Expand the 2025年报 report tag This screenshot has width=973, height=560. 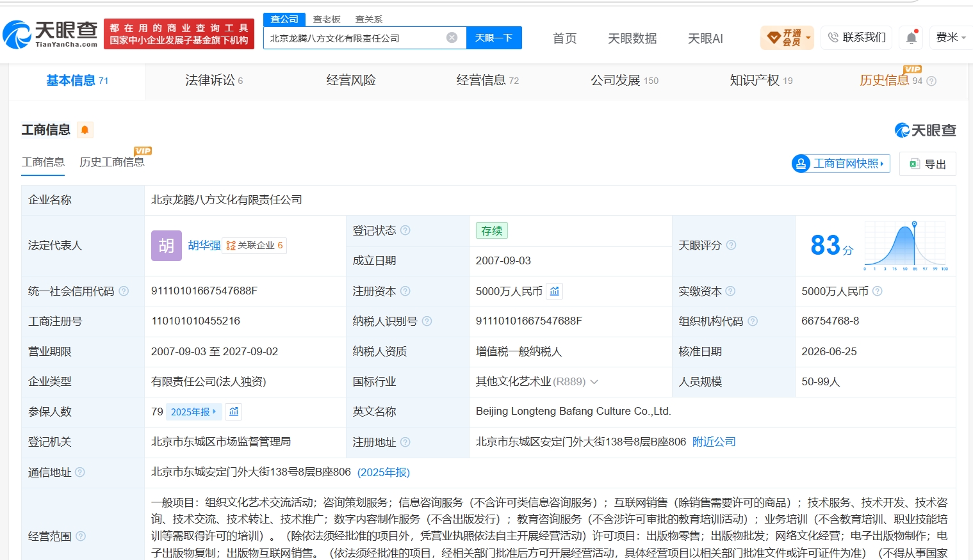click(193, 412)
